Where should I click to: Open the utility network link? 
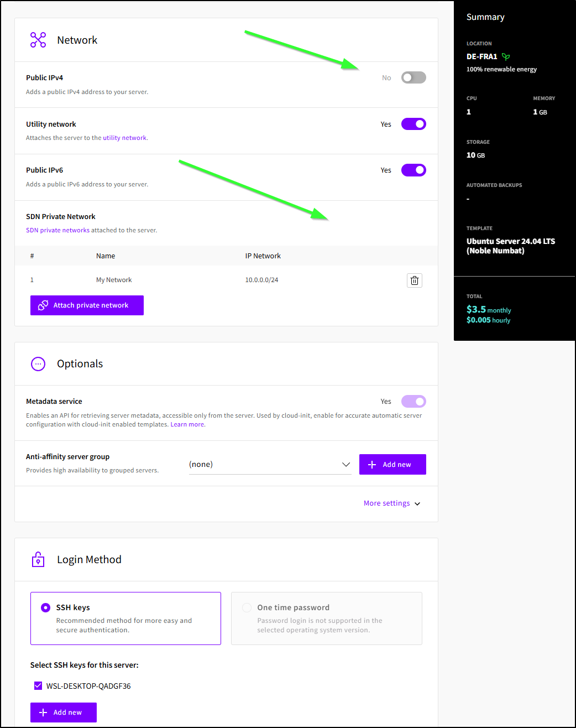coord(124,138)
